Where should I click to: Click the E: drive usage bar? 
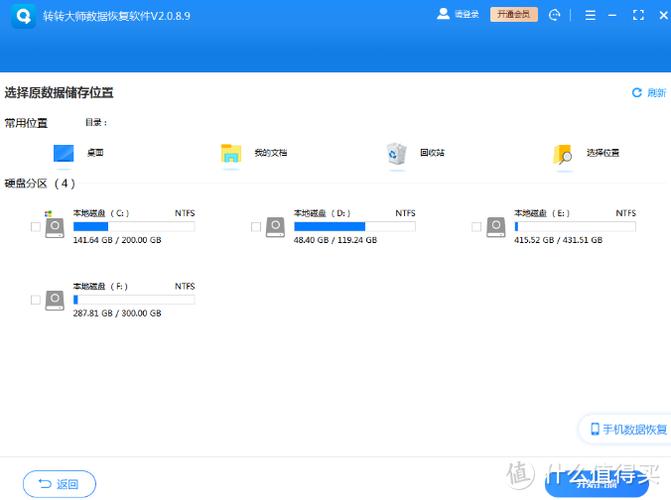click(x=575, y=226)
